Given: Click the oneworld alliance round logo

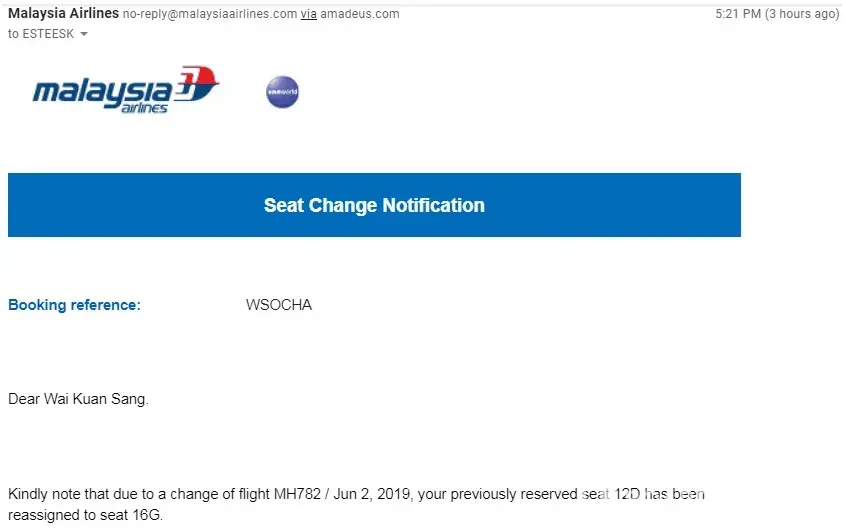Looking at the screenshot, I should pyautogui.click(x=282, y=92).
